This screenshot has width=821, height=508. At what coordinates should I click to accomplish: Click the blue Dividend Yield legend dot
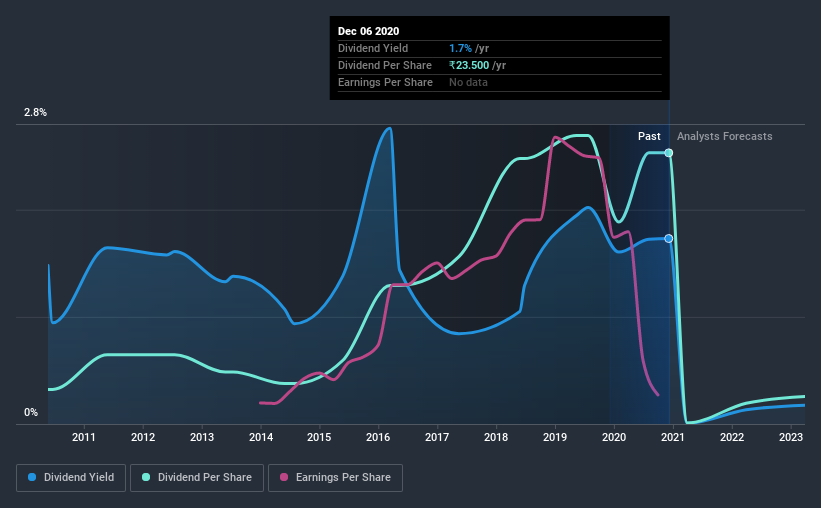pos(32,477)
